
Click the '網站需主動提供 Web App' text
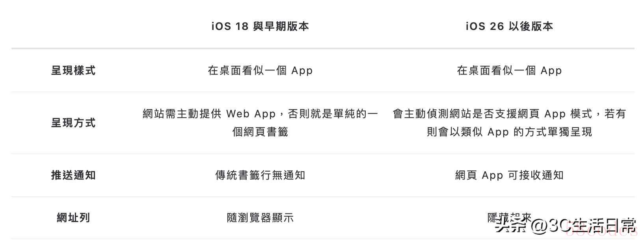[209, 114]
